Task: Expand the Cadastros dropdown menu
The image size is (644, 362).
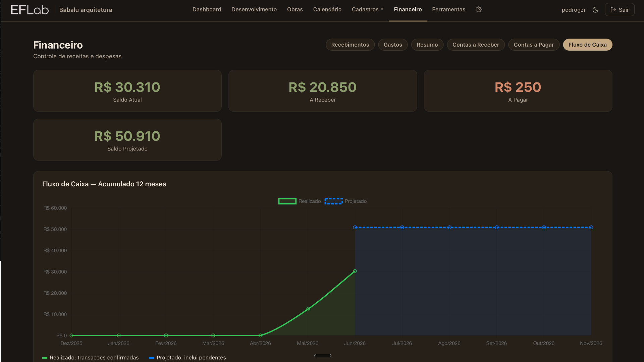Action: [368, 9]
